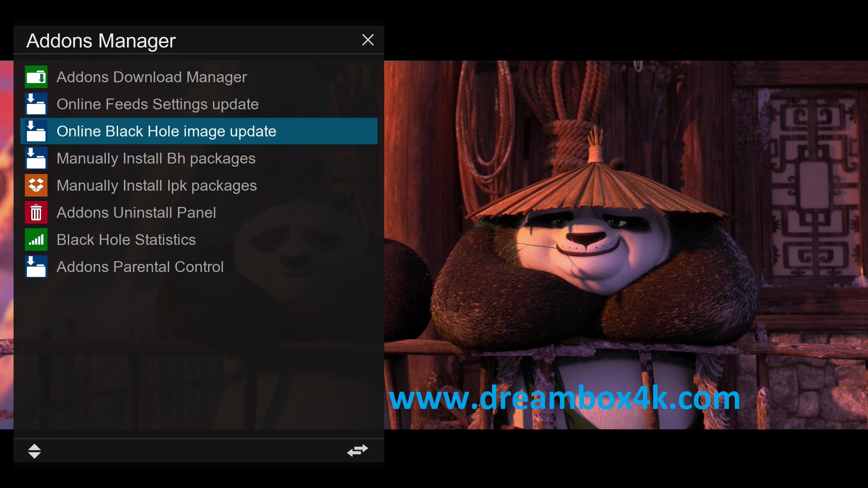Click the Addons Download Manager green icon
The height and width of the screenshot is (488, 868).
[x=36, y=77]
